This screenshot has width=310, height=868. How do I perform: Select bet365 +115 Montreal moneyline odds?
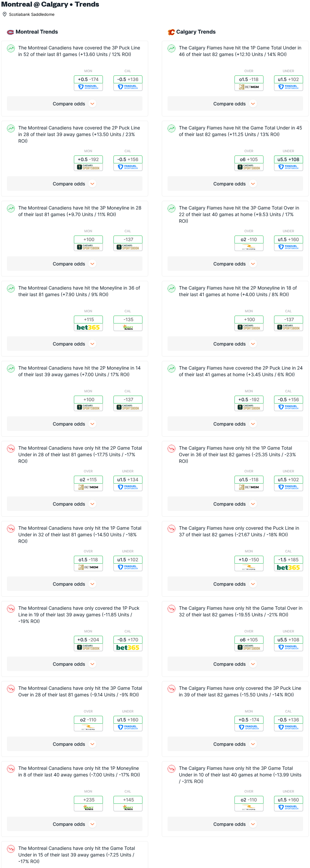coord(88,323)
